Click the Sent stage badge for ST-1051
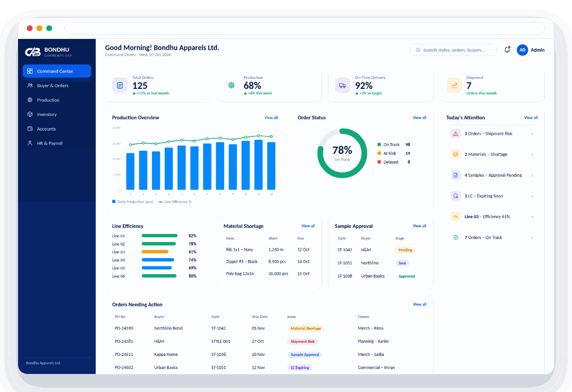 402,263
